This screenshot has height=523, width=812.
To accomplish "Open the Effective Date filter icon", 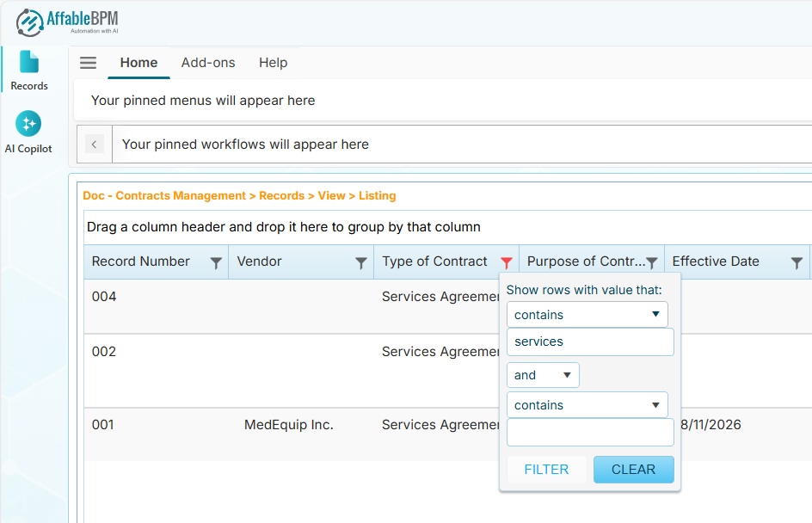I will pos(797,263).
